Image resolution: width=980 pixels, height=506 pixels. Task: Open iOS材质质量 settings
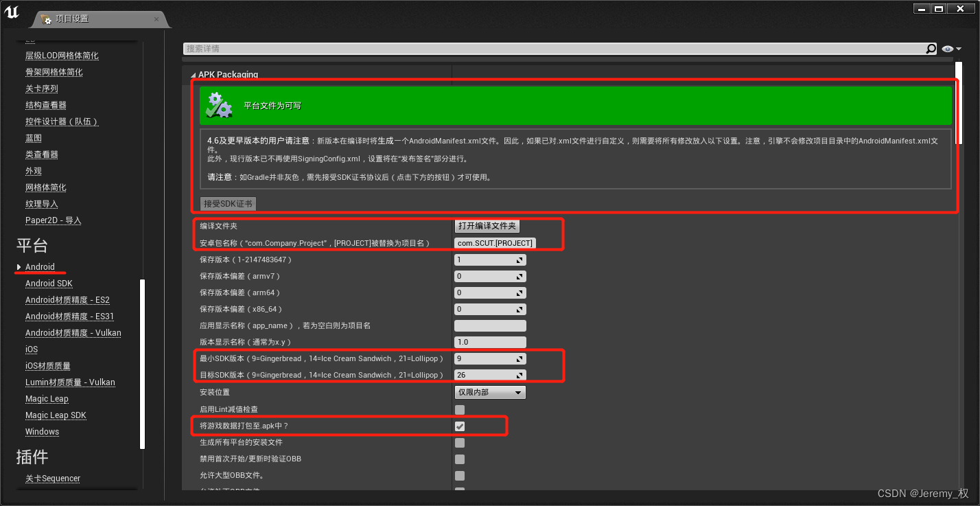click(47, 366)
